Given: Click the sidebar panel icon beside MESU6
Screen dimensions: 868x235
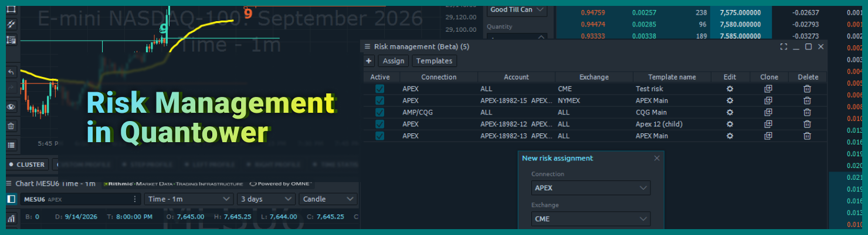Looking at the screenshot, I should tap(11, 199).
